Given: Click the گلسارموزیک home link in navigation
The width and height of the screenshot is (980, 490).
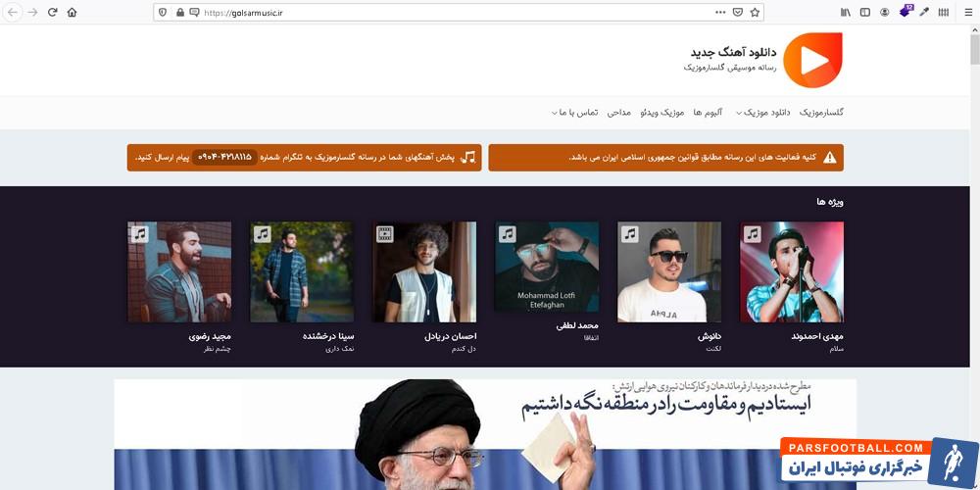Looking at the screenshot, I should [821, 113].
